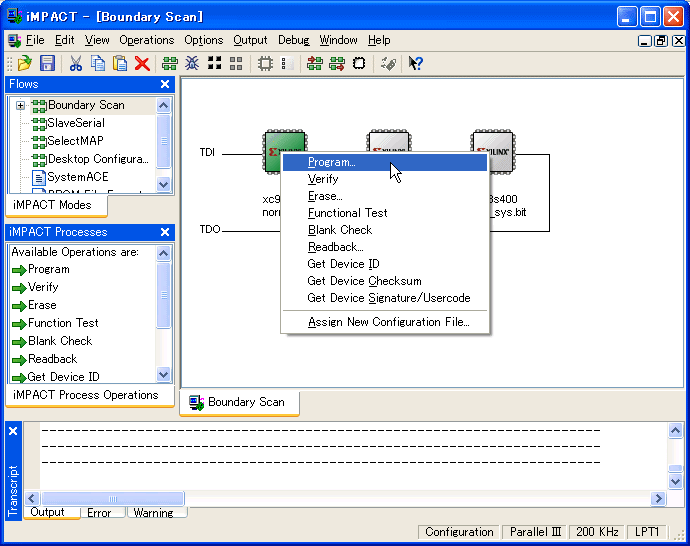Run the Blank Check process operation
690x546 pixels.
pos(59,341)
